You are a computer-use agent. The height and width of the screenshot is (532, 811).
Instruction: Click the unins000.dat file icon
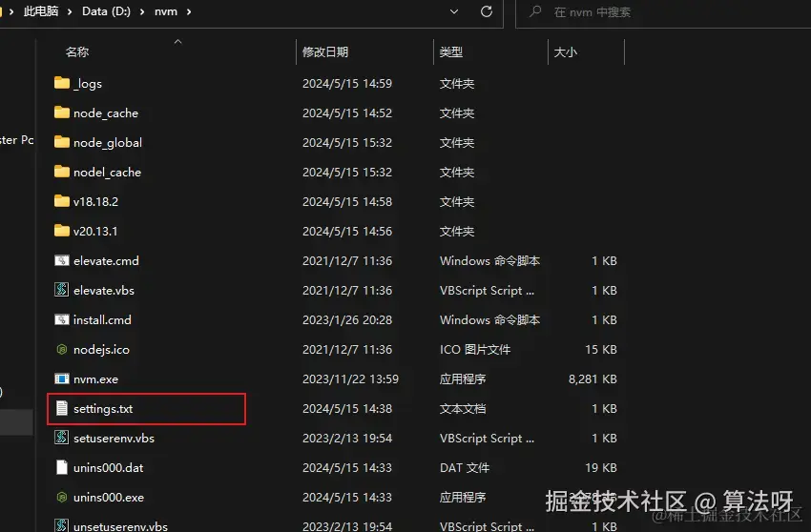coord(62,467)
